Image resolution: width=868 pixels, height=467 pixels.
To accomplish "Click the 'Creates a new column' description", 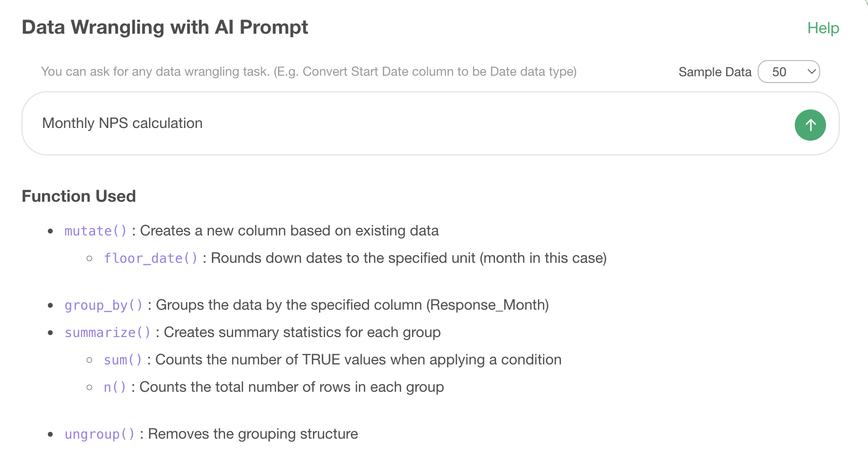I will [x=289, y=231].
